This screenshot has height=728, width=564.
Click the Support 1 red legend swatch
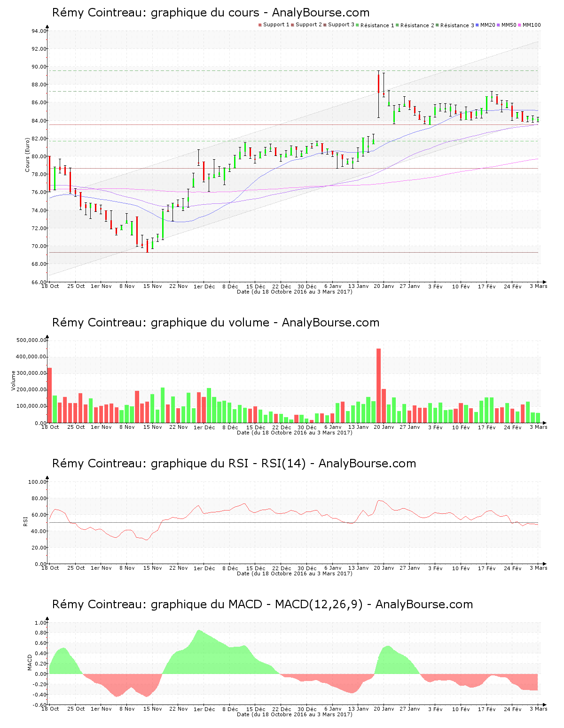pyautogui.click(x=260, y=25)
